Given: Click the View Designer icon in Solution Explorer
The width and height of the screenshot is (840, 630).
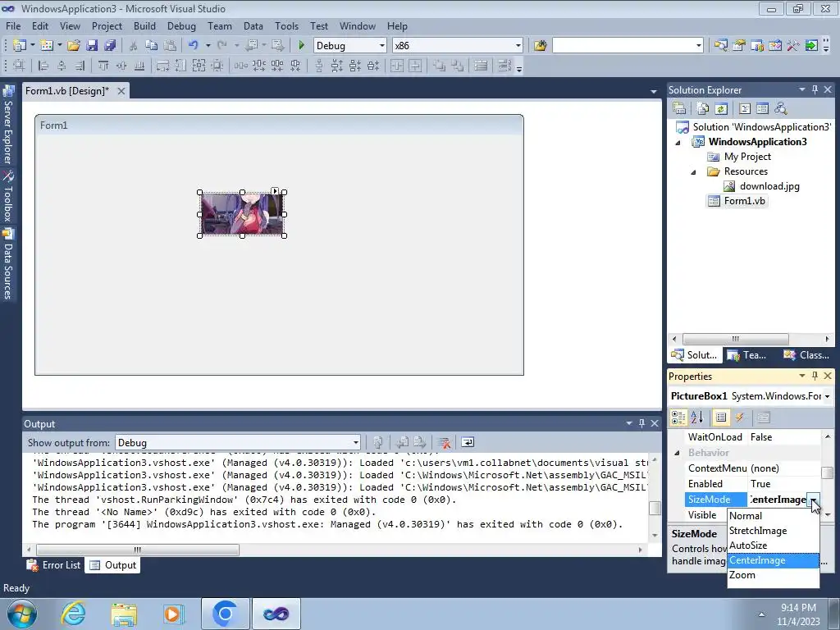Looking at the screenshot, I should coord(762,108).
